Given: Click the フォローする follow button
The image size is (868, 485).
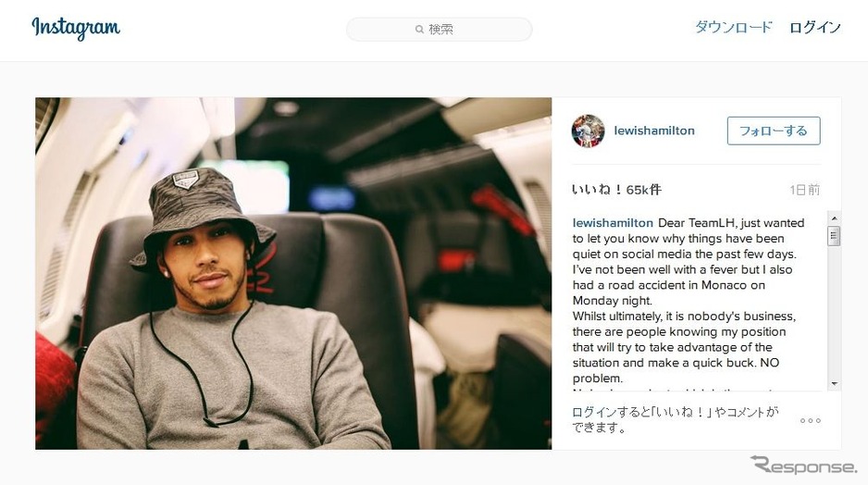Looking at the screenshot, I should click(774, 131).
